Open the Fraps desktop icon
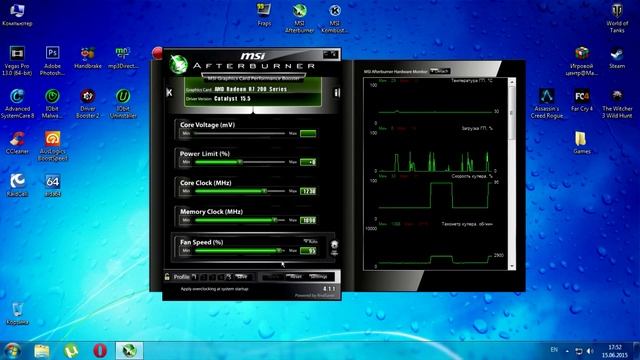Viewport: 640px width, 360px height. click(x=264, y=15)
